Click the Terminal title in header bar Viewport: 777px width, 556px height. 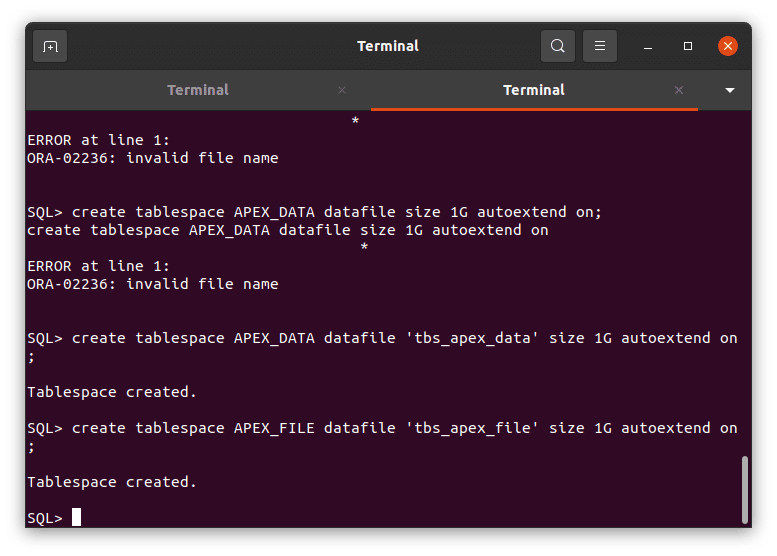click(x=388, y=46)
